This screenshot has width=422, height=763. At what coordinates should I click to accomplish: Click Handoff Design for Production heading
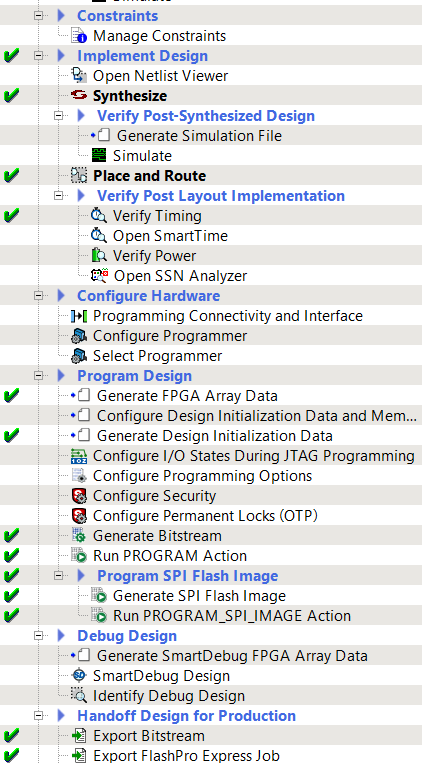[x=186, y=715]
